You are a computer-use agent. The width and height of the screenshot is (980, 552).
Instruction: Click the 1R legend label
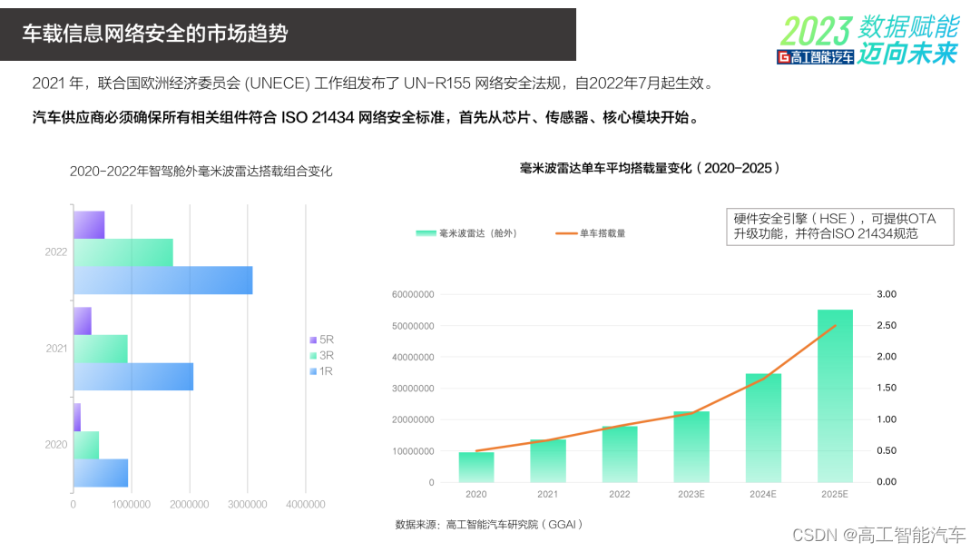pyautogui.click(x=326, y=370)
